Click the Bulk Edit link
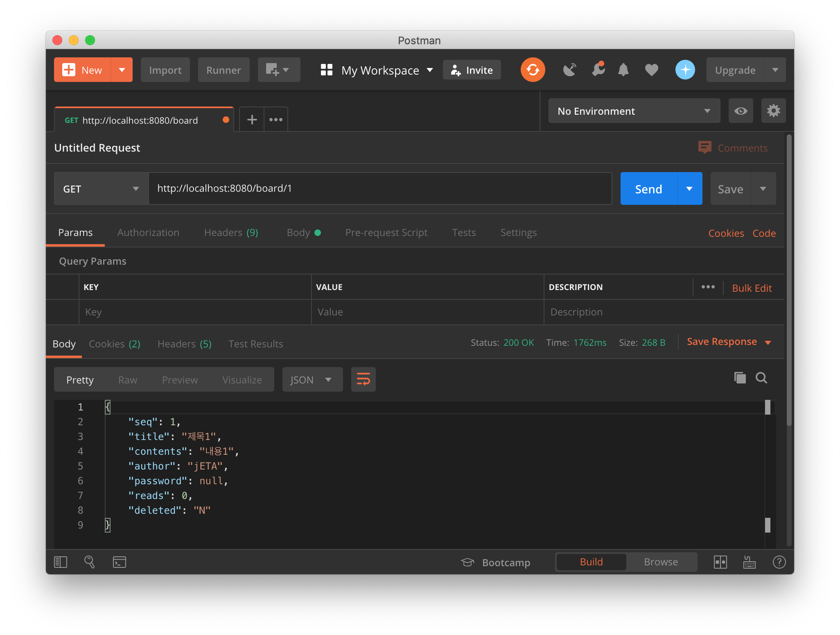Viewport: 840px width, 635px height. click(752, 288)
